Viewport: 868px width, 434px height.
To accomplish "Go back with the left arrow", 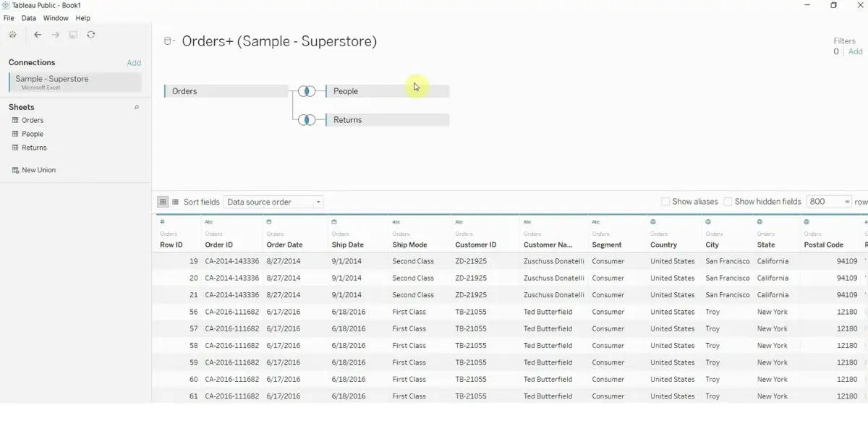I will (x=38, y=35).
